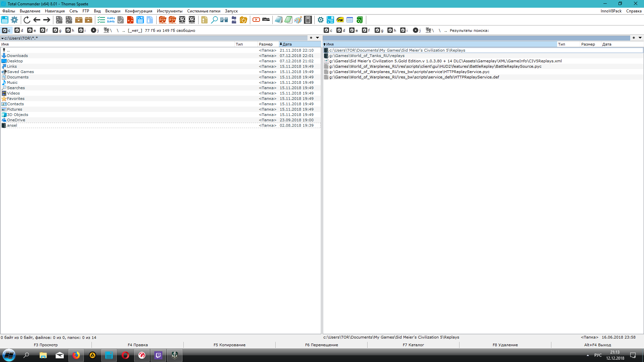
Task: Open the green notepad toolbar icon
Action: (x=288, y=20)
